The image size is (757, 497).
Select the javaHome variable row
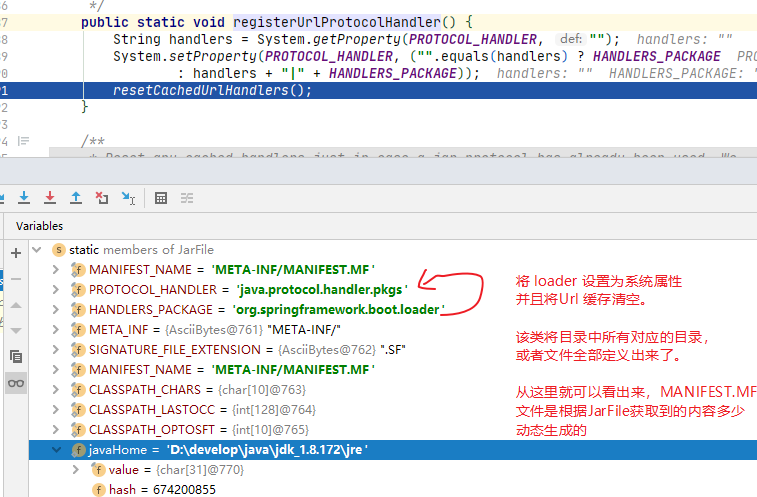(x=393, y=450)
